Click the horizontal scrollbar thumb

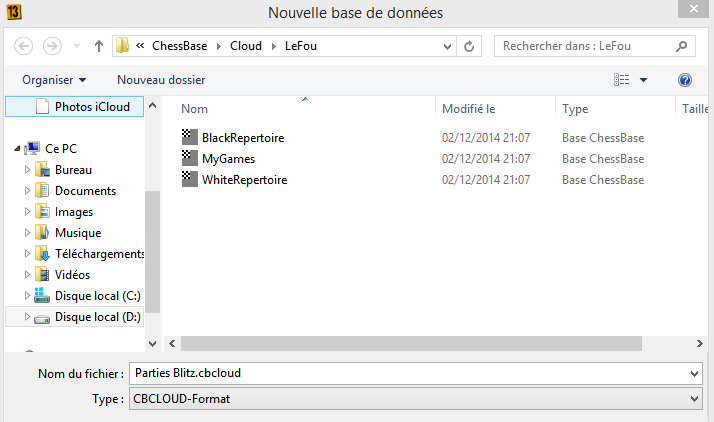[x=411, y=344]
